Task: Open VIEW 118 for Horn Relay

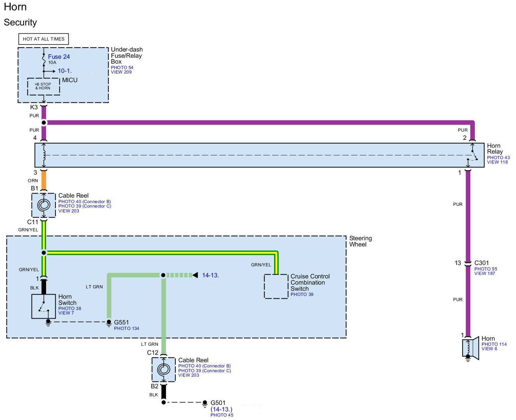Action: 497,162
